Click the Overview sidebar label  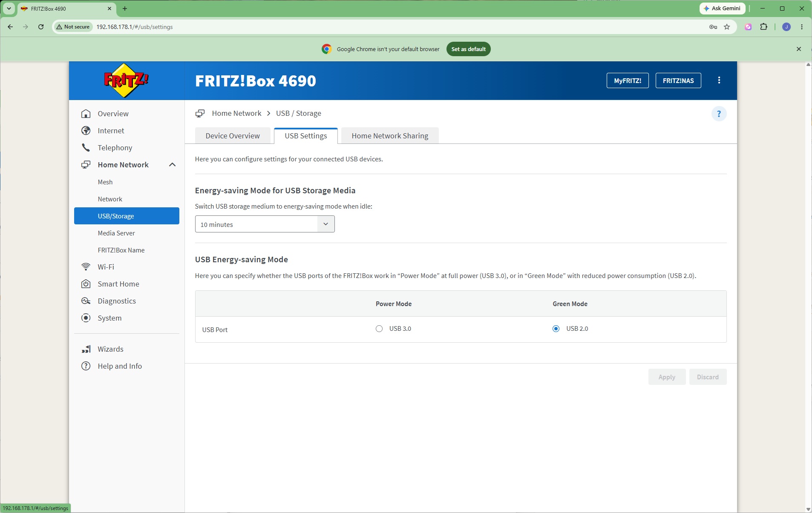point(113,114)
